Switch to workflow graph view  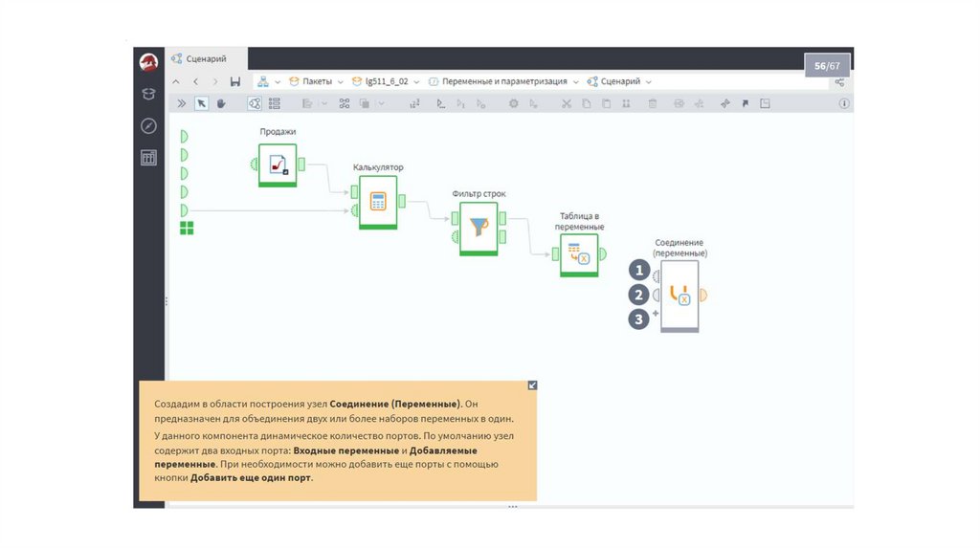[255, 103]
